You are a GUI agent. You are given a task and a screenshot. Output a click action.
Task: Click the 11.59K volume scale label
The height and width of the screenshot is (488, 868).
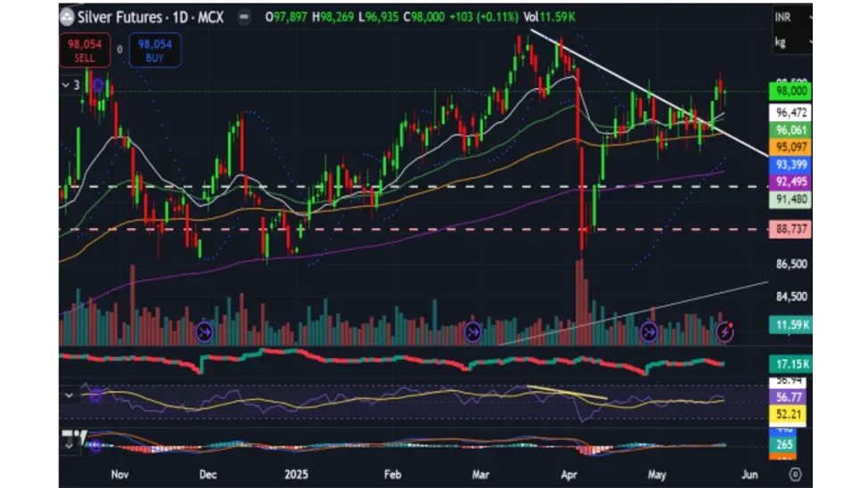790,325
